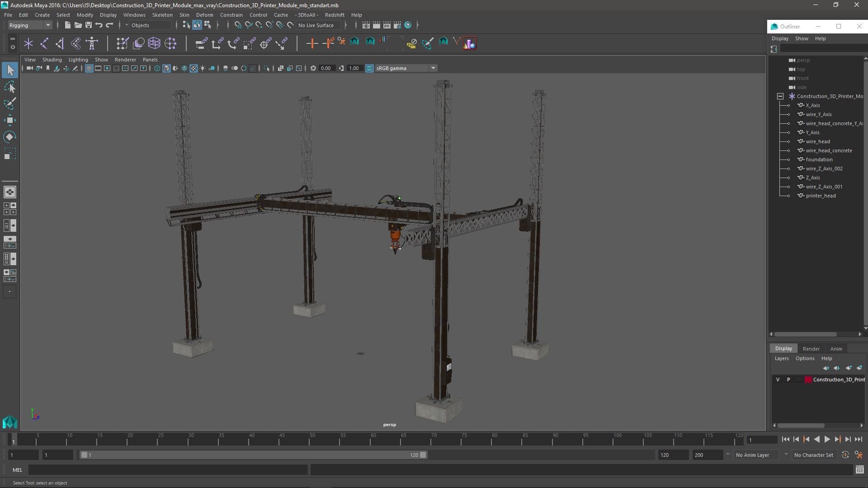Undo the last action
This screenshot has height=488, width=868.
(x=99, y=25)
